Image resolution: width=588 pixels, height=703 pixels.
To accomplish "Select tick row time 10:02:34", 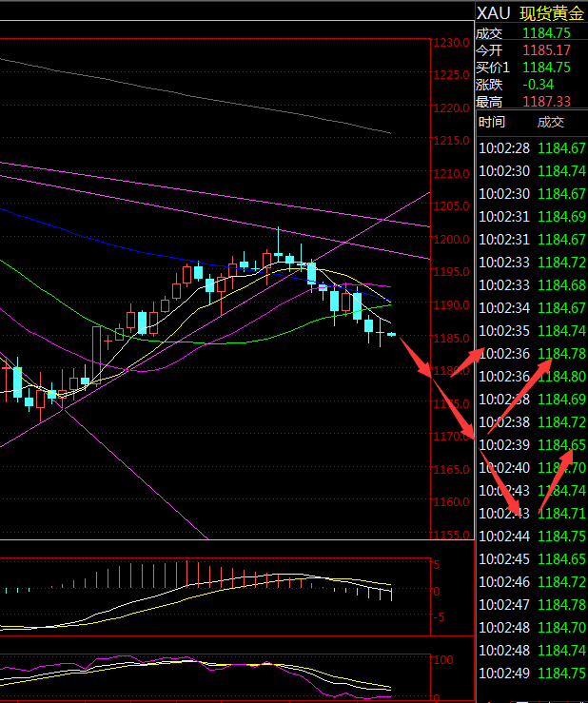I will click(x=504, y=308).
